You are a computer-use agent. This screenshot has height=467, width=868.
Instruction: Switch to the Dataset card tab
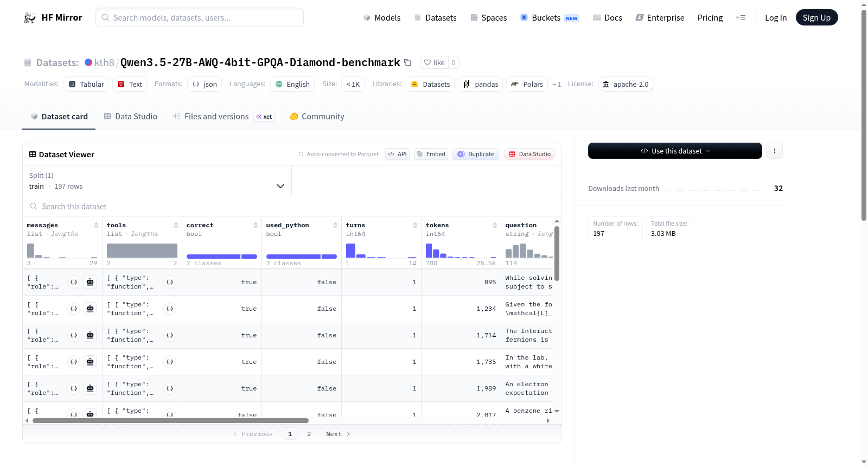tap(59, 116)
